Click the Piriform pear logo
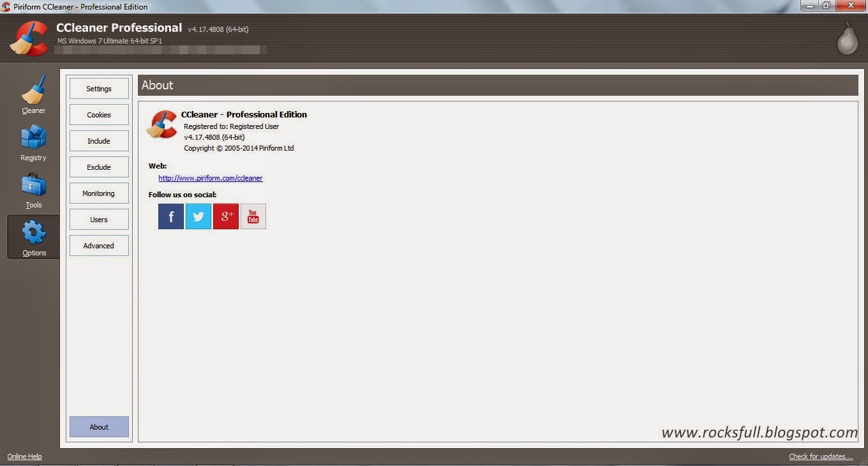 click(848, 38)
